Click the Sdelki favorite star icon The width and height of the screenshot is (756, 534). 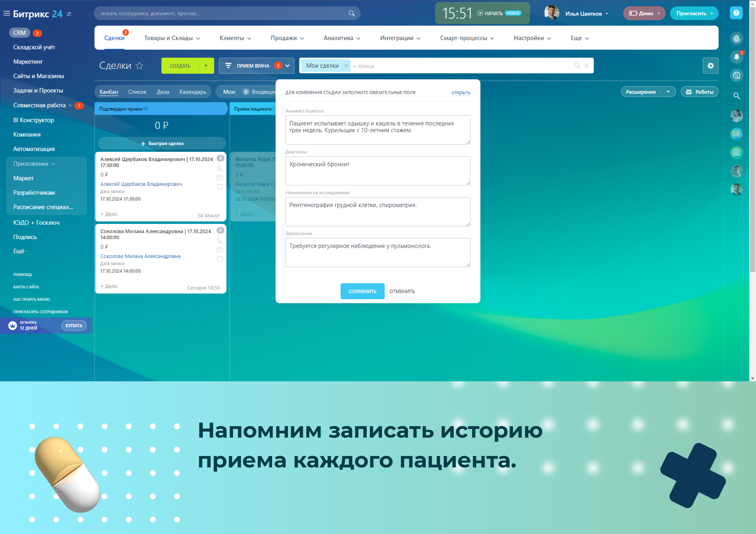click(x=139, y=66)
